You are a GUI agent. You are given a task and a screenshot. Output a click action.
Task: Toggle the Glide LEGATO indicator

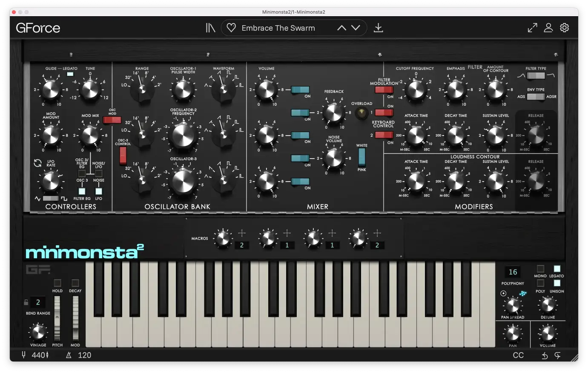70,74
